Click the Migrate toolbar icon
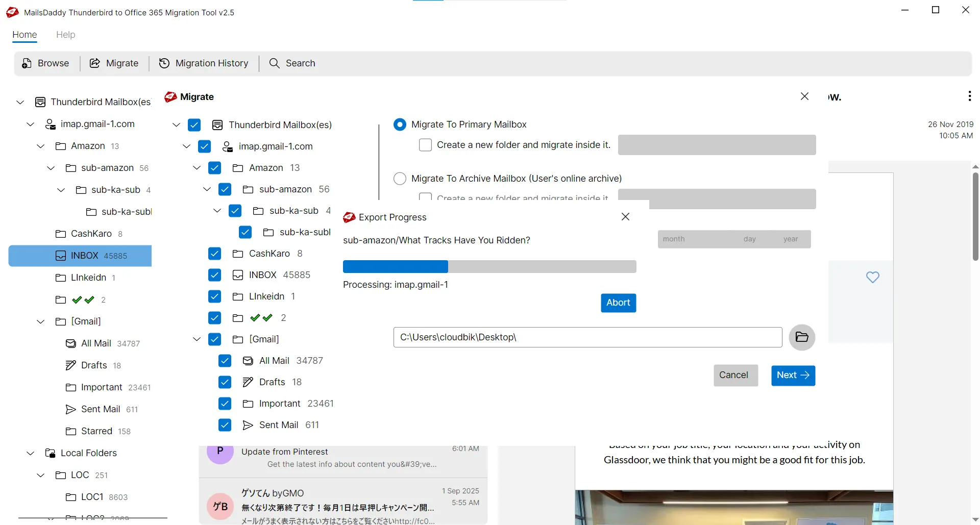 coord(114,63)
